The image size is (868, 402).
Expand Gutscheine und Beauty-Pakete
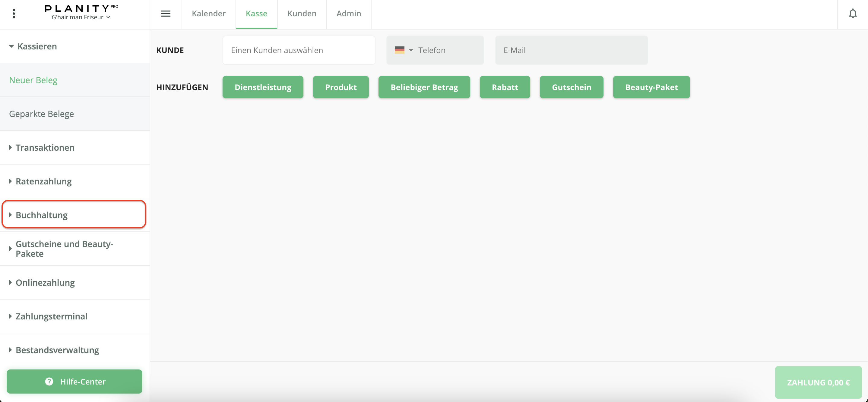(64, 249)
